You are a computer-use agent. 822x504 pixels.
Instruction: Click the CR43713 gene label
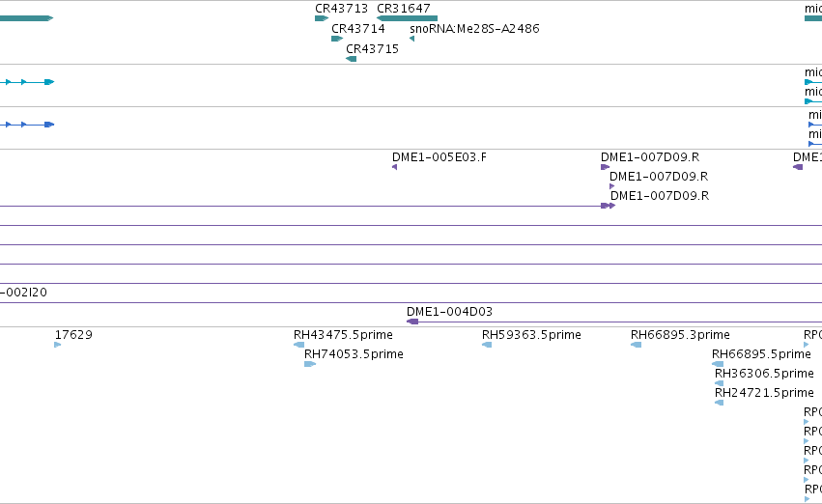coord(341,9)
